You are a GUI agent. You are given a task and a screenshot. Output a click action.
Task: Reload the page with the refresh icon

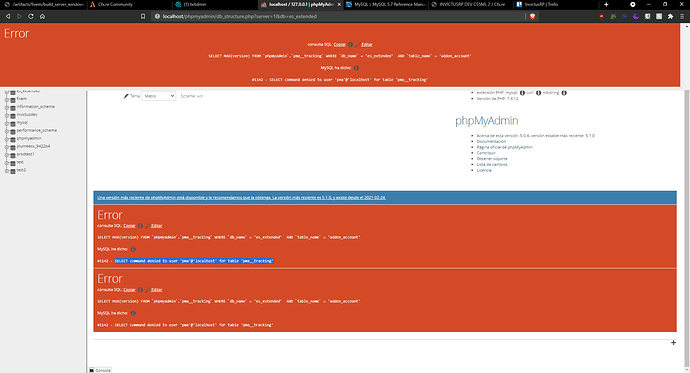click(31, 16)
